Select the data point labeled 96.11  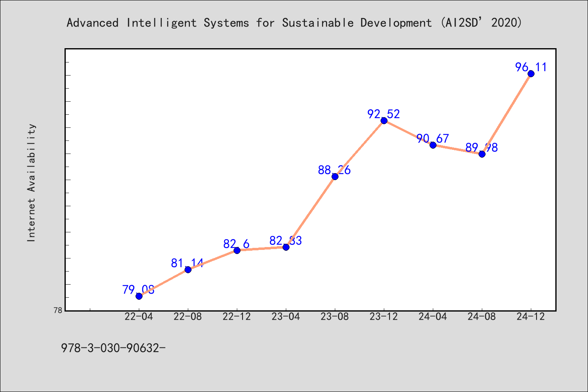coord(531,73)
